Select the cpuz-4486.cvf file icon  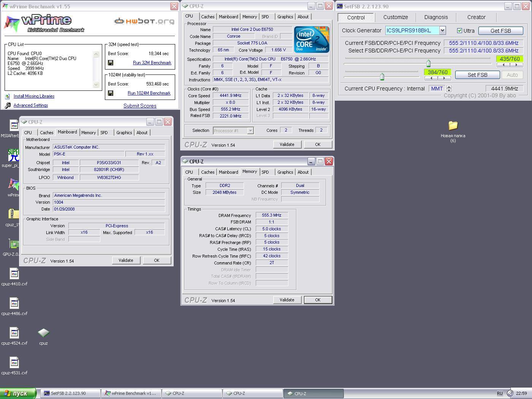pos(14,303)
